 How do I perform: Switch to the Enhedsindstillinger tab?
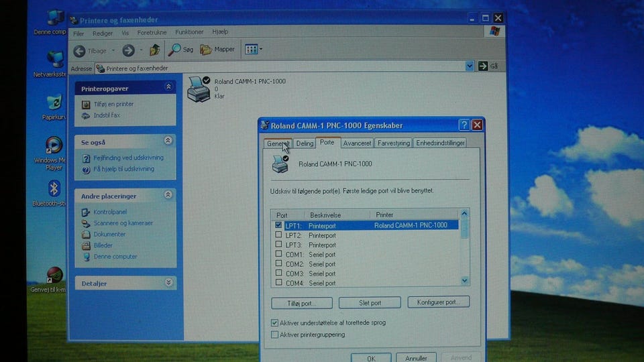click(440, 143)
